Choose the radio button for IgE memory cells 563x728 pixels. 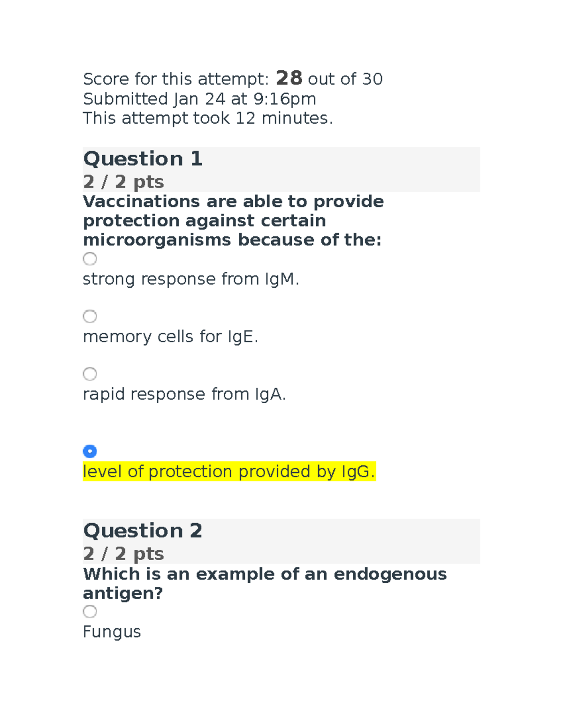[90, 316]
